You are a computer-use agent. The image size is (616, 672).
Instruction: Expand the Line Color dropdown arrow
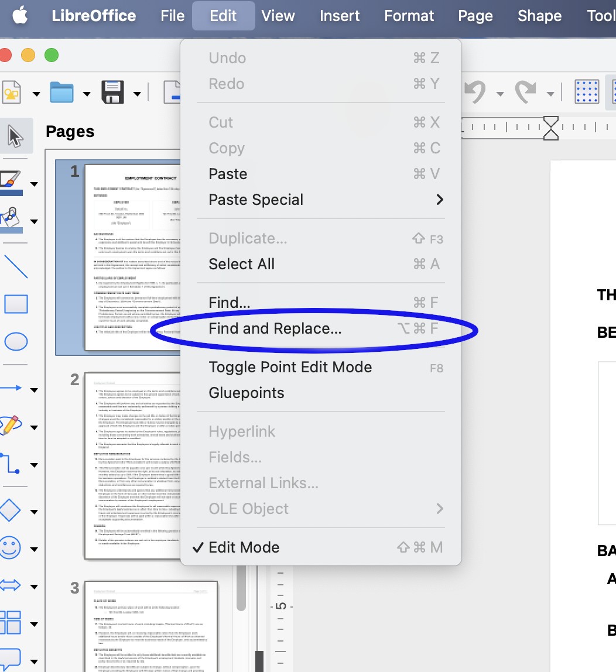click(x=34, y=184)
